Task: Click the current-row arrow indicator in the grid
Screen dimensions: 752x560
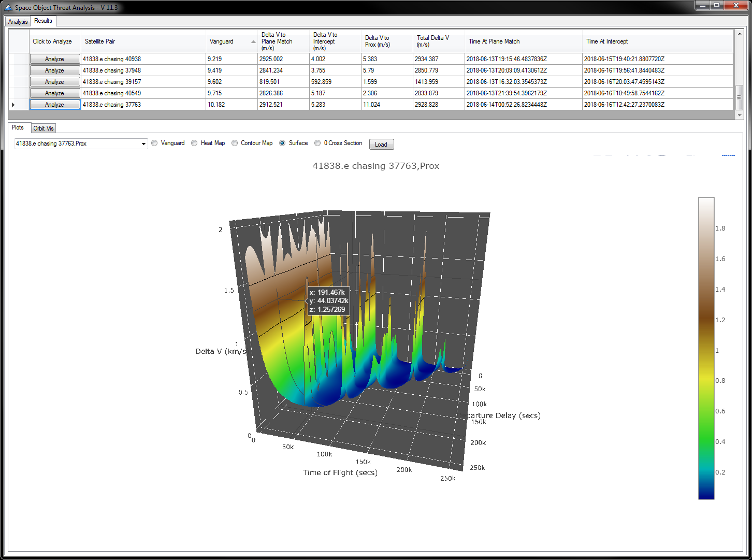Action: tap(13, 105)
